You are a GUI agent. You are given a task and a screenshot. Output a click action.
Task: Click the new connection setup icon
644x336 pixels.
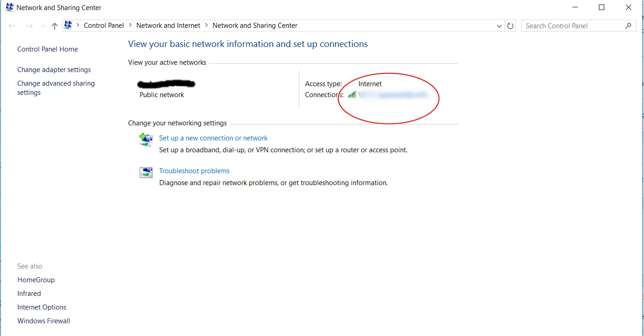pyautogui.click(x=146, y=140)
